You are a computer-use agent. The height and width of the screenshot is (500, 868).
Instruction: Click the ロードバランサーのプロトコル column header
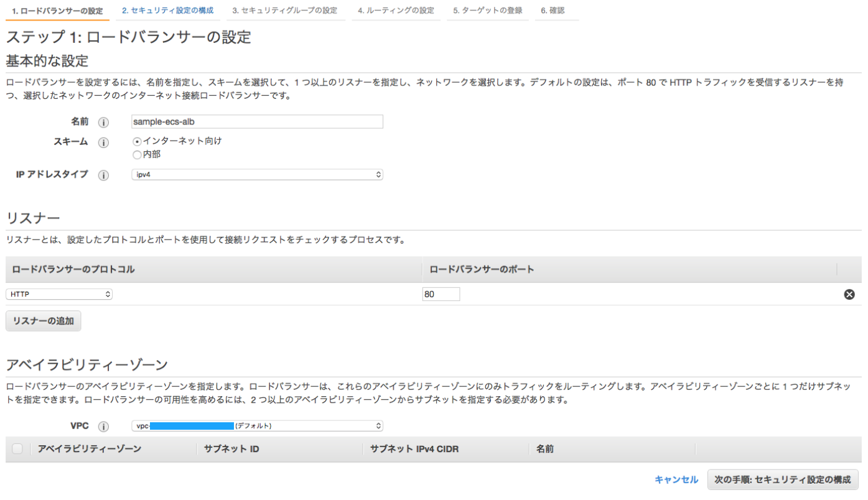coord(73,269)
